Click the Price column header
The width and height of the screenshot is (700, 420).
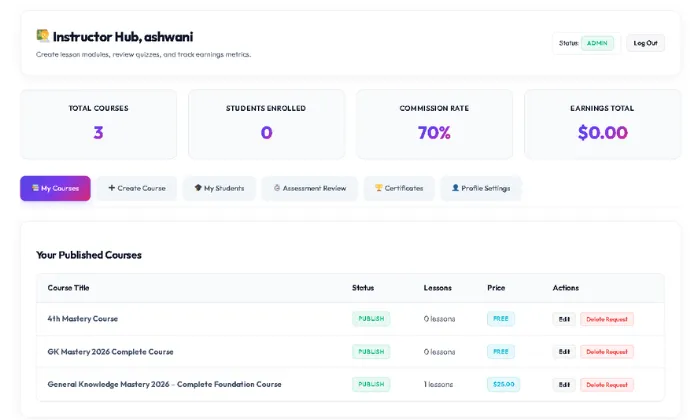coord(496,288)
